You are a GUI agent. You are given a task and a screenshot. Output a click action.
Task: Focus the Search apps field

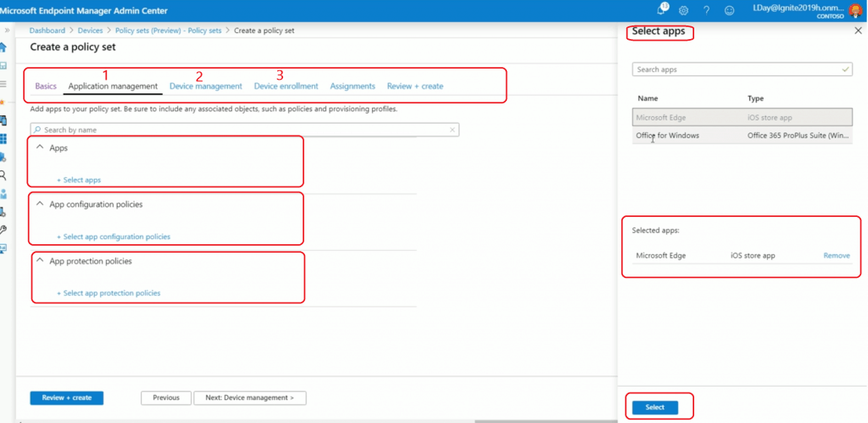(x=742, y=70)
